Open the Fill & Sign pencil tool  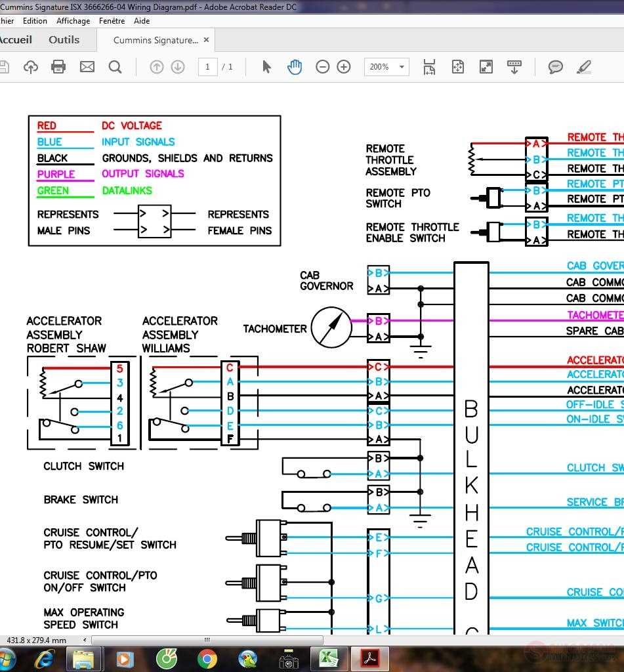coord(583,66)
